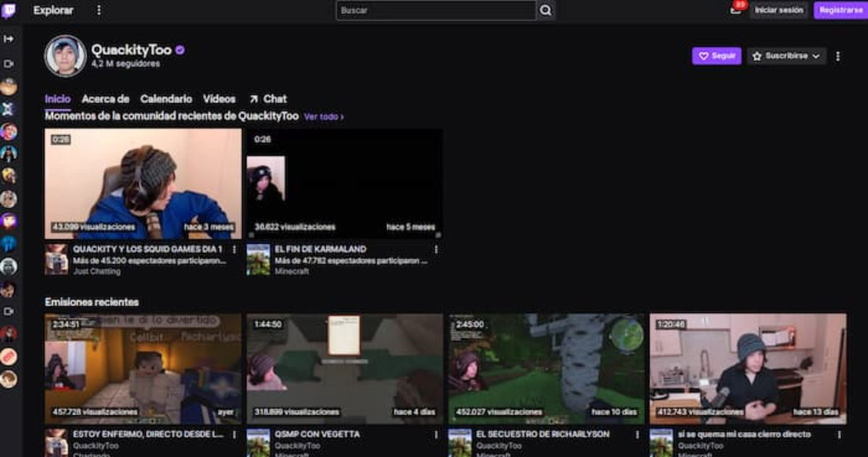This screenshot has width=868, height=457.
Task: Open the ESTOY ENFERMO stream thumbnail
Action: (x=137, y=365)
